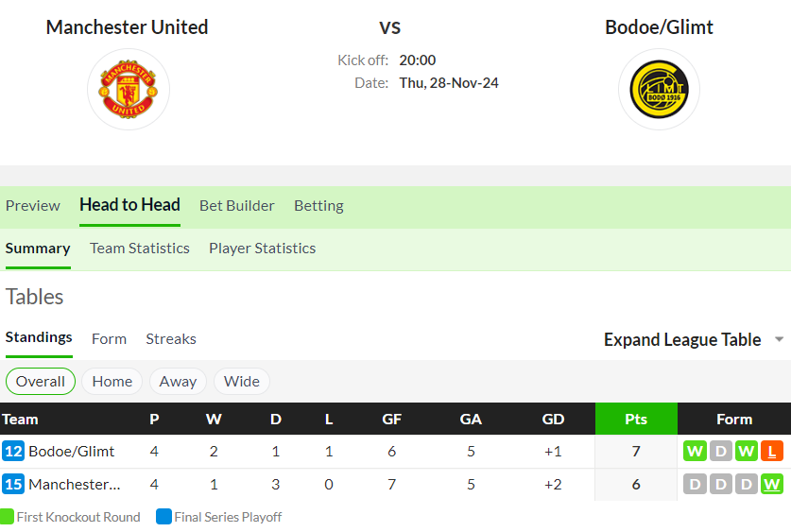Show the Streaks table
The width and height of the screenshot is (791, 532).
(171, 339)
